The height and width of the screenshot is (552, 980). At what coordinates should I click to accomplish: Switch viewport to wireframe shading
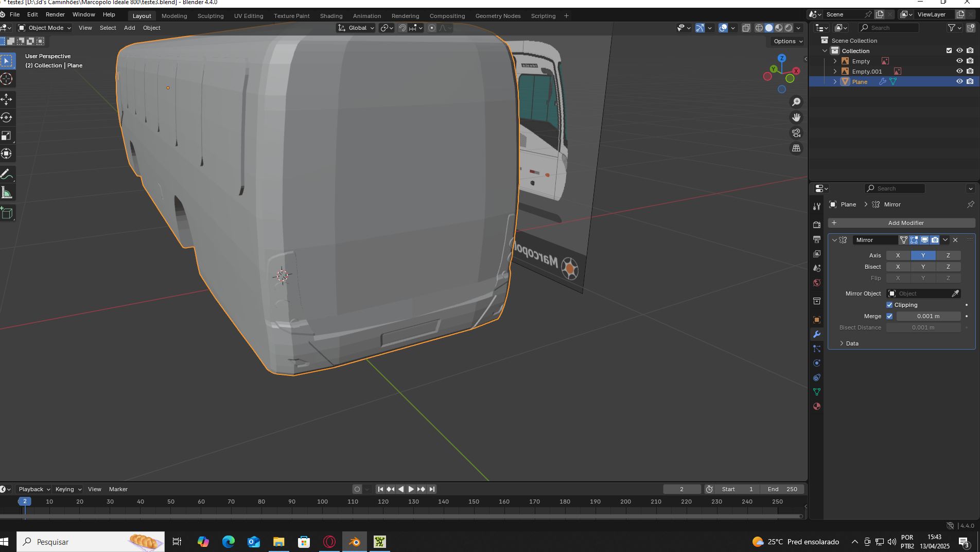(759, 28)
